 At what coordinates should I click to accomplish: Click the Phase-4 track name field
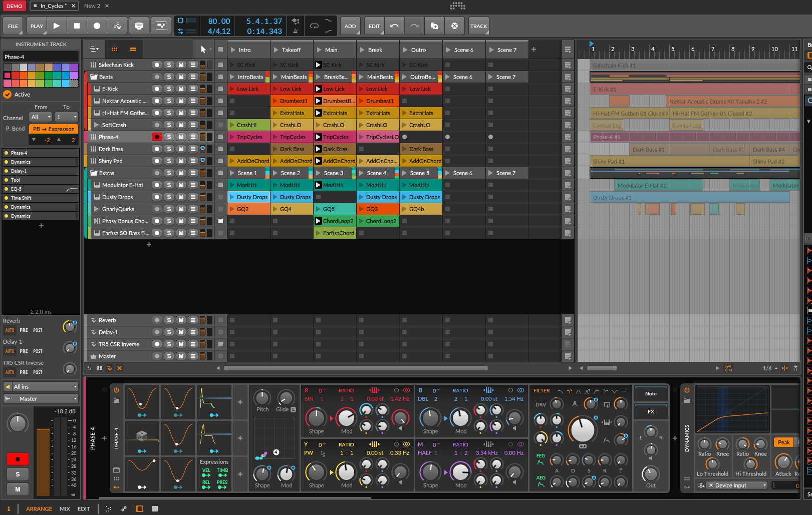[x=41, y=57]
